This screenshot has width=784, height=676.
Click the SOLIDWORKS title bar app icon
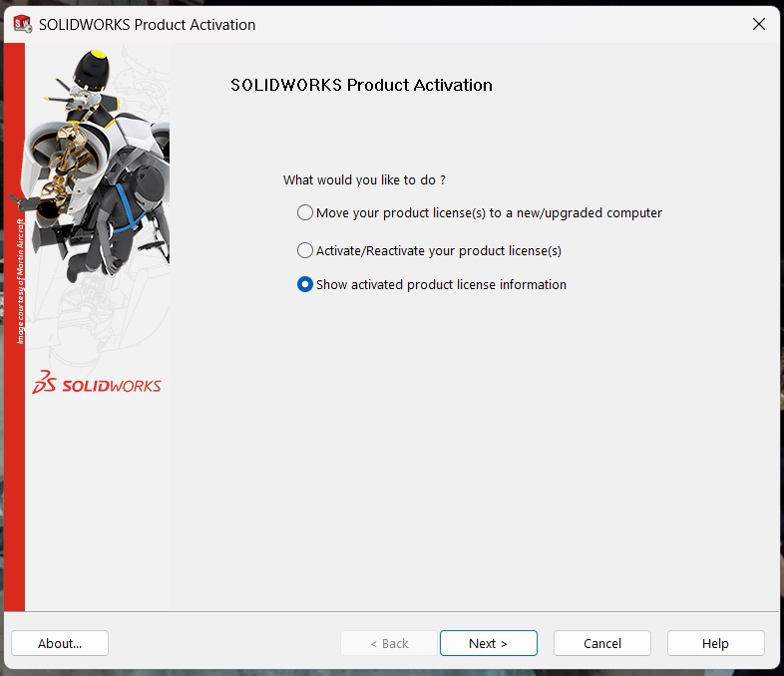[x=23, y=24]
